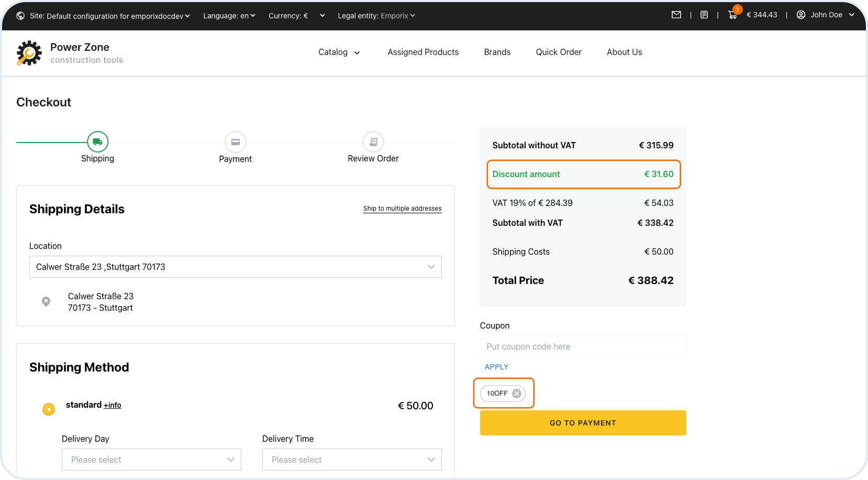Remove the 10OFF coupon tag
The width and height of the screenshot is (868, 480).
pos(517,394)
